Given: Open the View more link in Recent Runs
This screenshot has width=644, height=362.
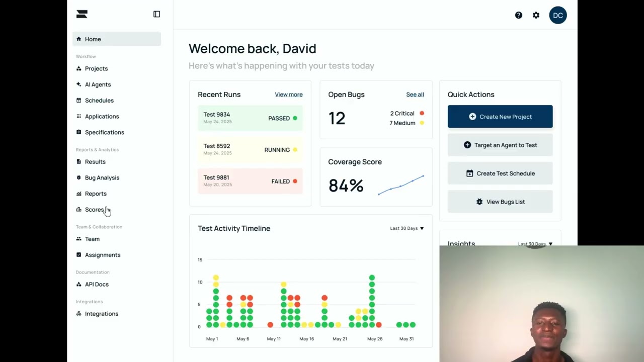Looking at the screenshot, I should click(289, 95).
